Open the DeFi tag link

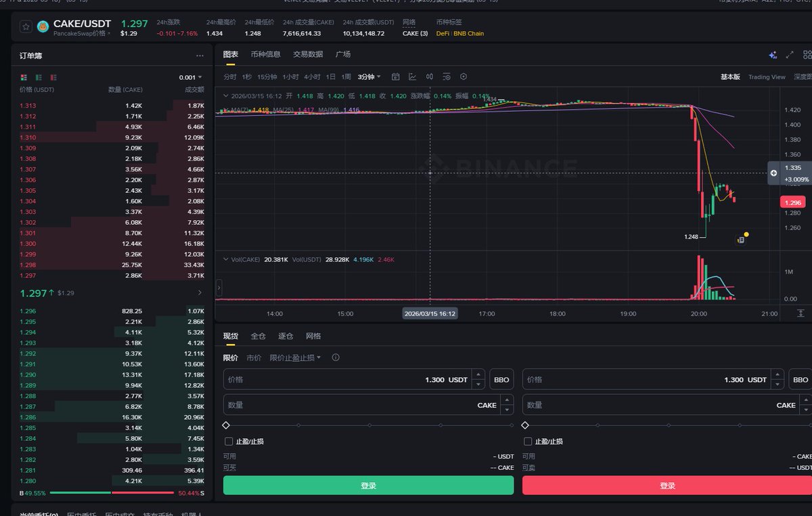(x=443, y=33)
